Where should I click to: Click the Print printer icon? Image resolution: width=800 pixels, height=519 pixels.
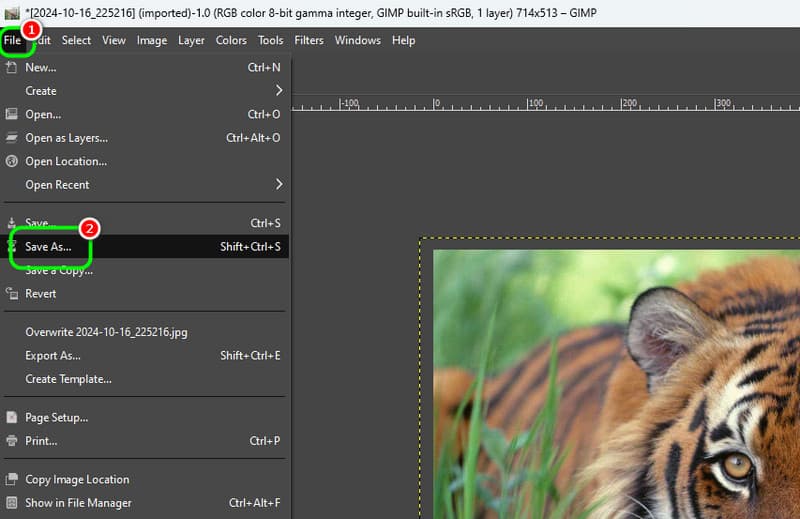(x=12, y=441)
